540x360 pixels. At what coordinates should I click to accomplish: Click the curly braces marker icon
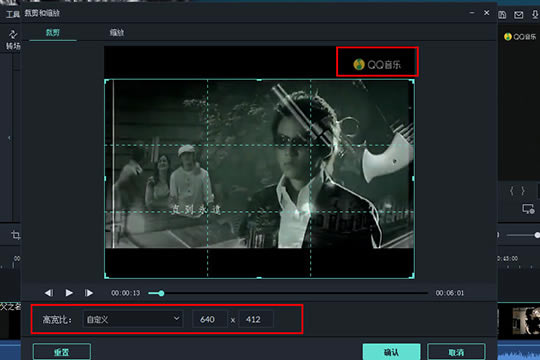click(x=518, y=191)
